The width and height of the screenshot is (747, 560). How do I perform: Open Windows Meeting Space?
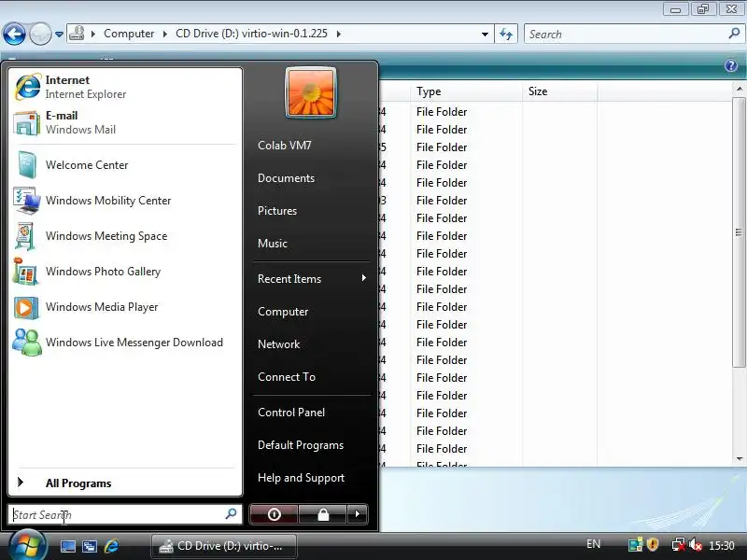(125, 236)
